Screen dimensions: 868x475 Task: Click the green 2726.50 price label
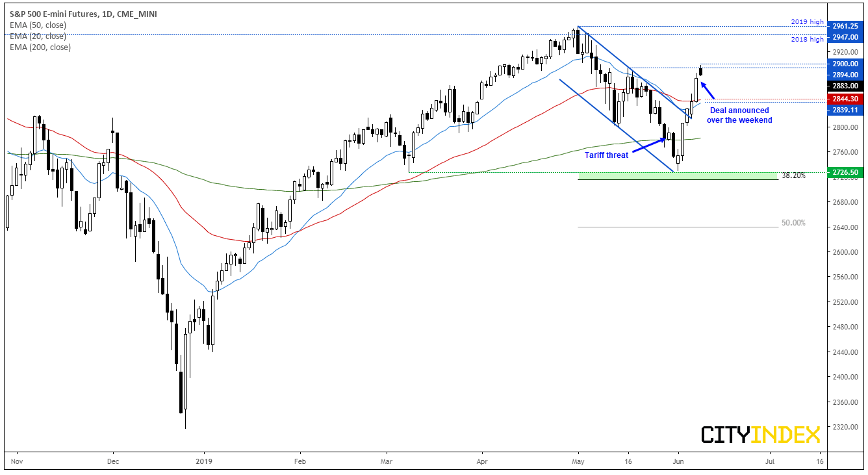coord(845,173)
